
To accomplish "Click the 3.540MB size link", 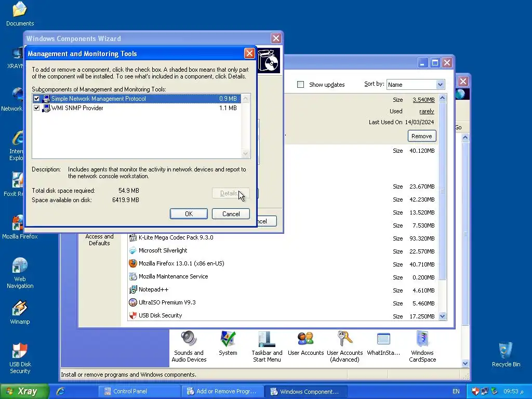I will click(423, 100).
